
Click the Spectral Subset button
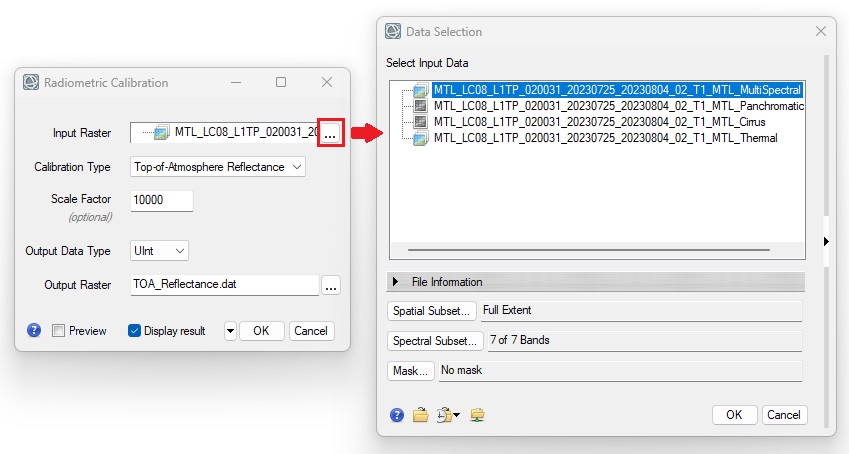[x=434, y=341]
